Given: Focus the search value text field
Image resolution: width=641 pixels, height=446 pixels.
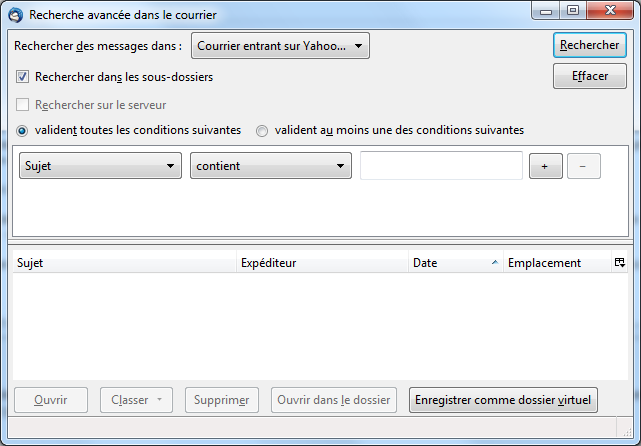Looking at the screenshot, I should pos(441,166).
